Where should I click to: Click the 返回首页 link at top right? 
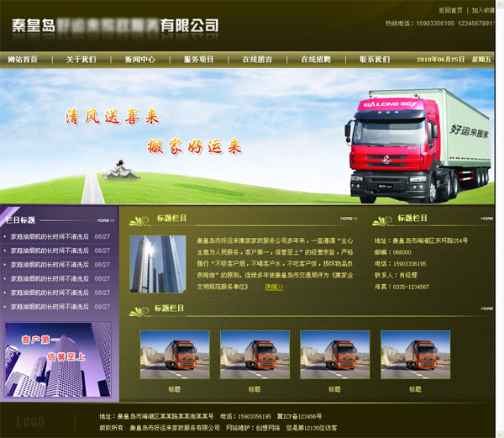tap(450, 10)
